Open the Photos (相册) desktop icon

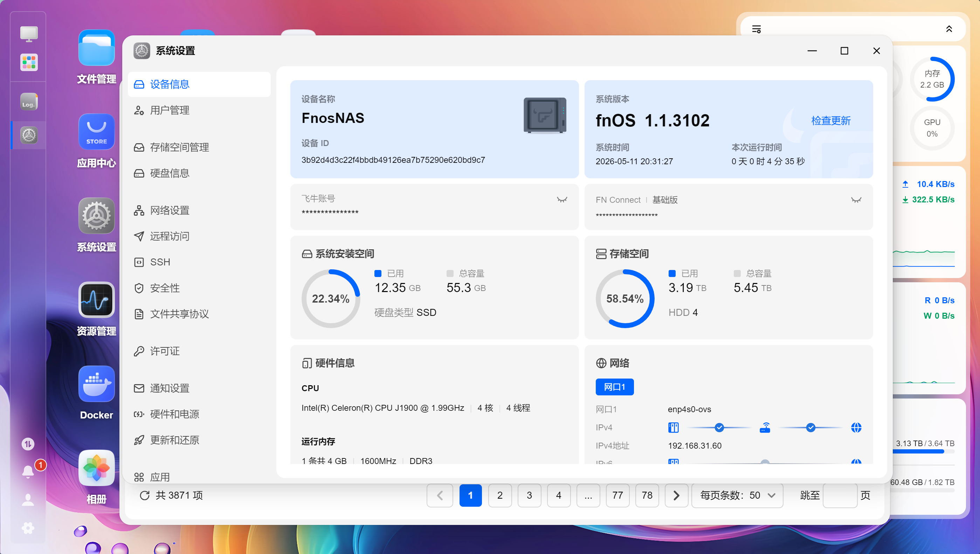(96, 468)
